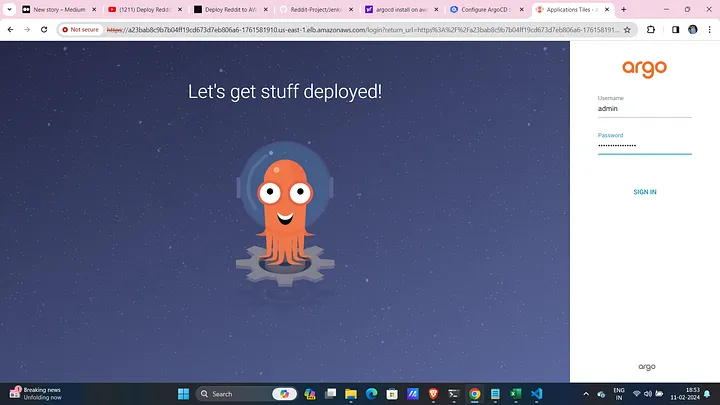Go back to previous page

pyautogui.click(x=10, y=29)
